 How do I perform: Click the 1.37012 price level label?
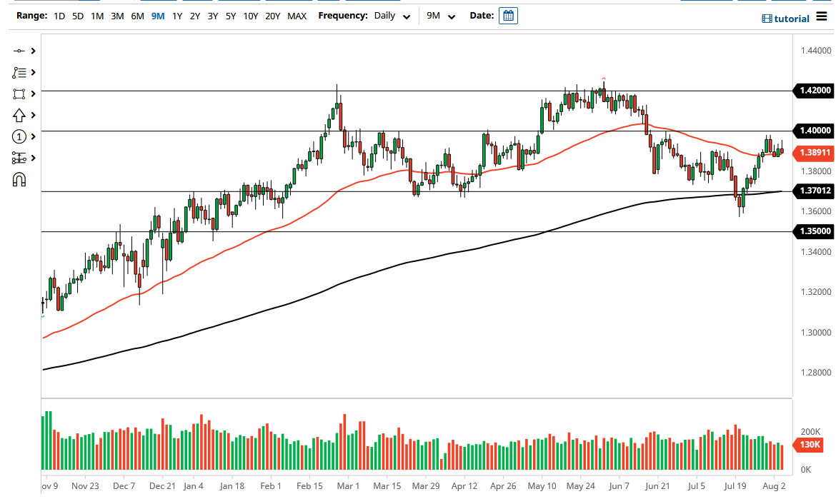point(814,191)
